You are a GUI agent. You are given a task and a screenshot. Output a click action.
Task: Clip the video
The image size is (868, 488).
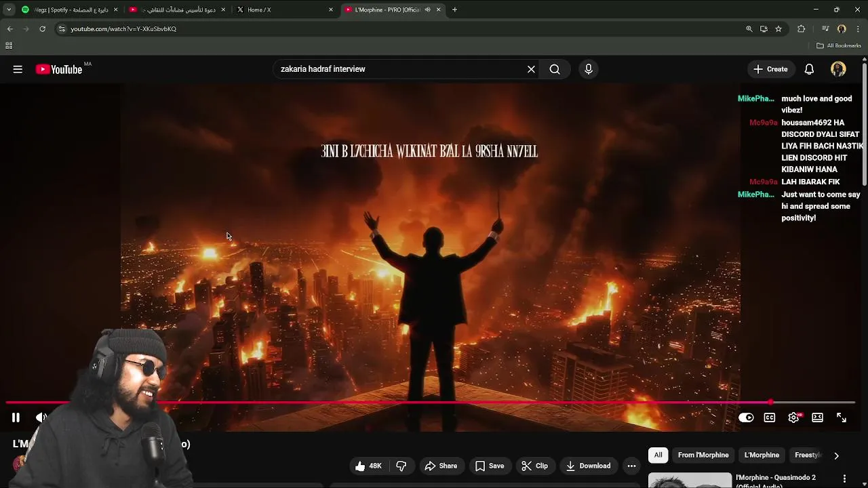click(x=534, y=466)
